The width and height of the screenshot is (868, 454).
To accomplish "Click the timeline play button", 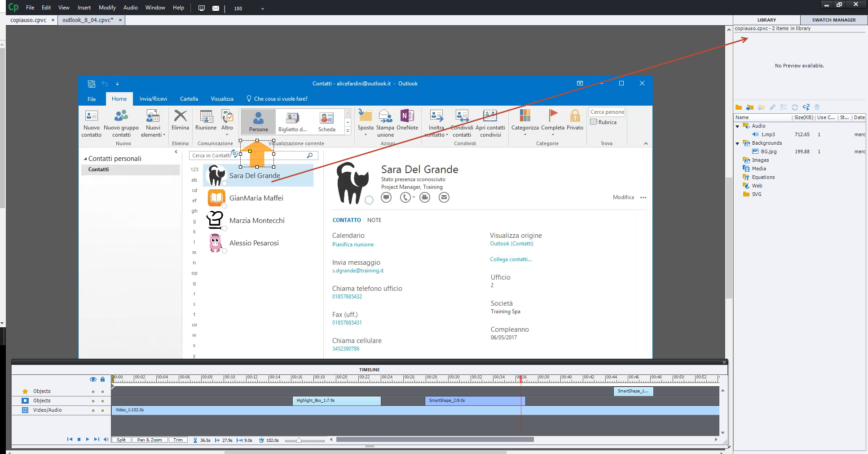I will click(x=88, y=440).
